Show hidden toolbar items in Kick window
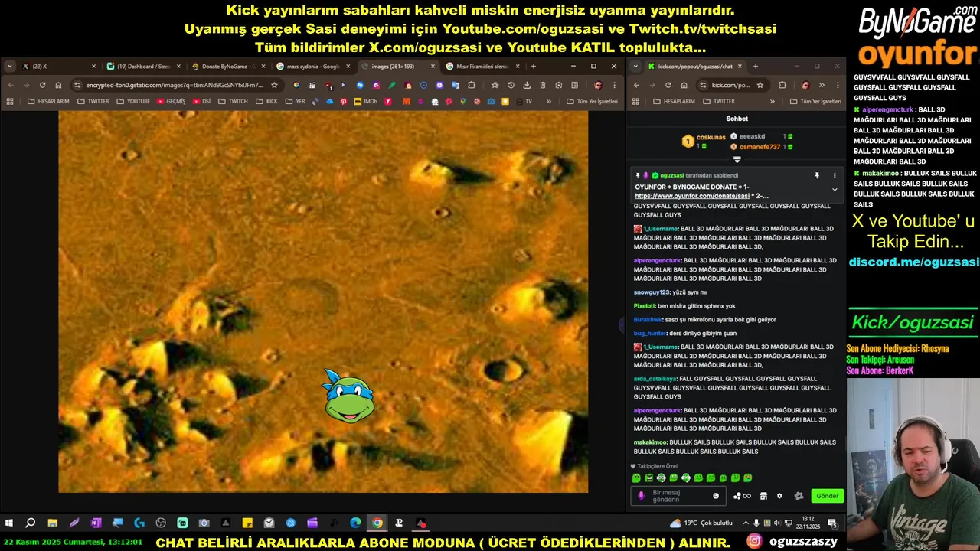 coord(822,85)
